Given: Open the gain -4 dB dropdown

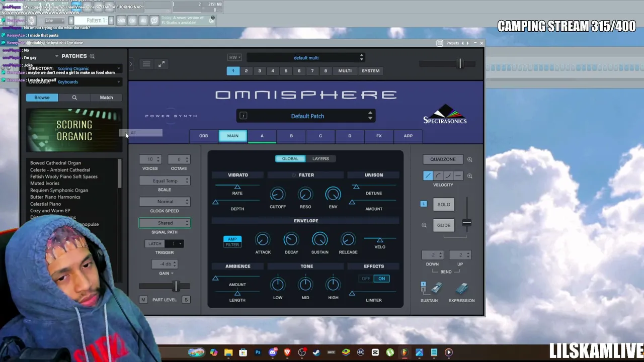Looking at the screenshot, I should (x=165, y=264).
